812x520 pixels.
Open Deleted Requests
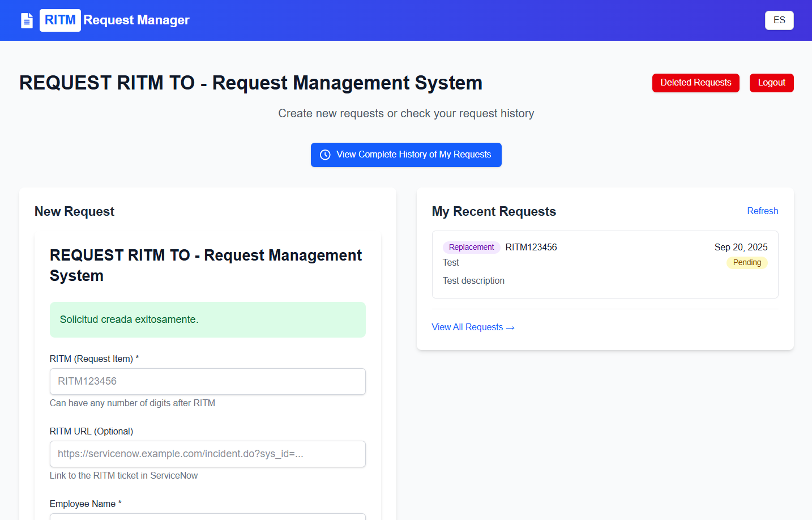(696, 83)
